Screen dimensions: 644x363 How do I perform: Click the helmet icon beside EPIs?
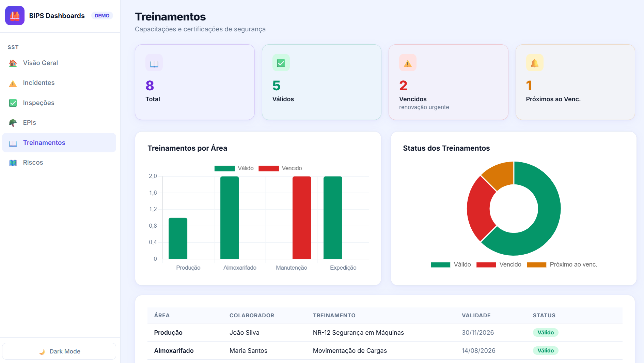click(x=13, y=123)
